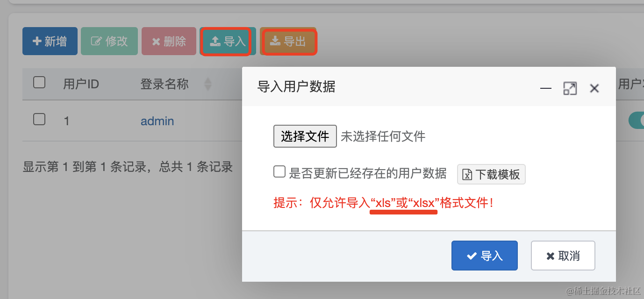644x299 pixels.
Task: Tick the select-all checkbox in table header
Action: (x=39, y=83)
